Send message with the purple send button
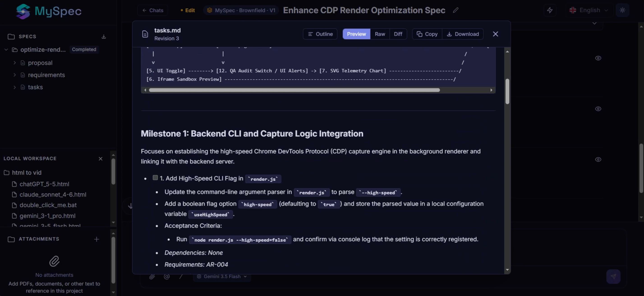 point(613,276)
